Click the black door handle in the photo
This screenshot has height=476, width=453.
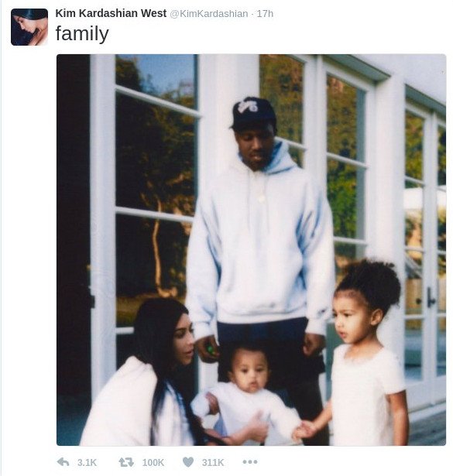tap(431, 297)
